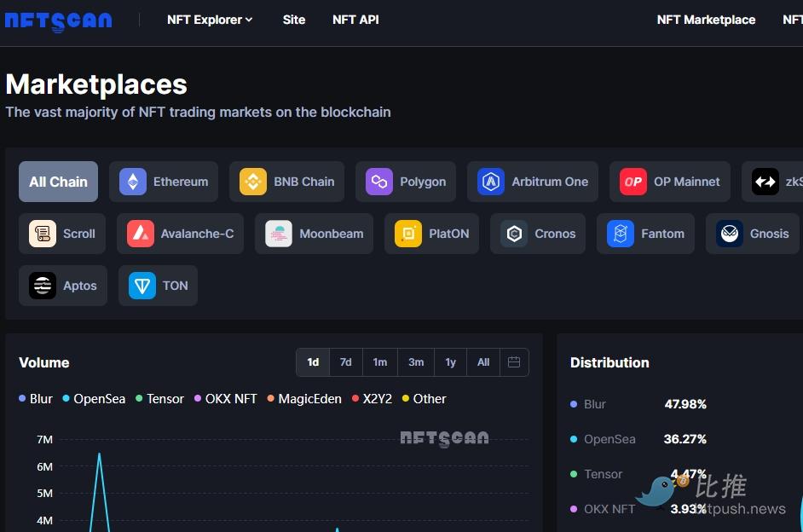Click the Marketplaces page heading
Screen dimensions: 803x532
(x=96, y=84)
